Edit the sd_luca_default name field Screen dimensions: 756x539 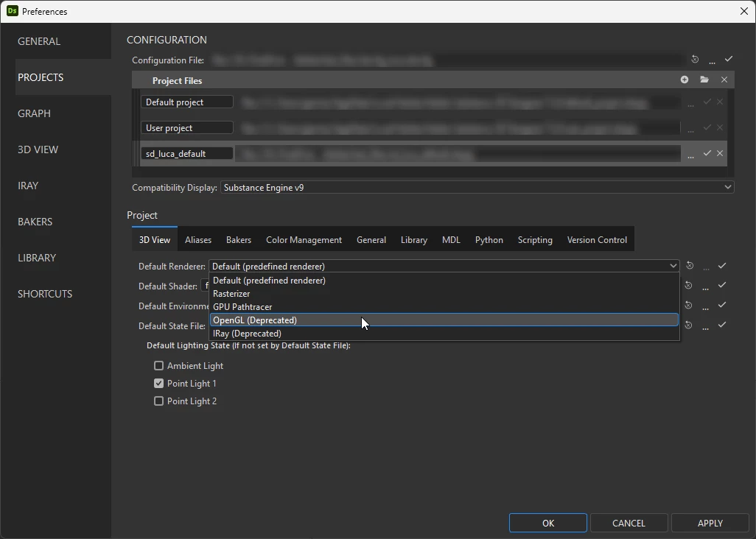[x=187, y=153]
